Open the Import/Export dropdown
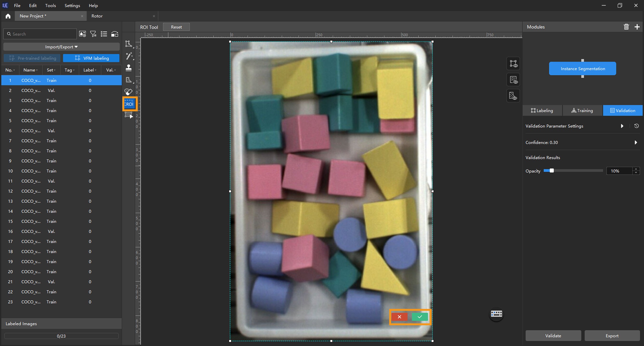Viewport: 644px width, 346px height. [61, 47]
